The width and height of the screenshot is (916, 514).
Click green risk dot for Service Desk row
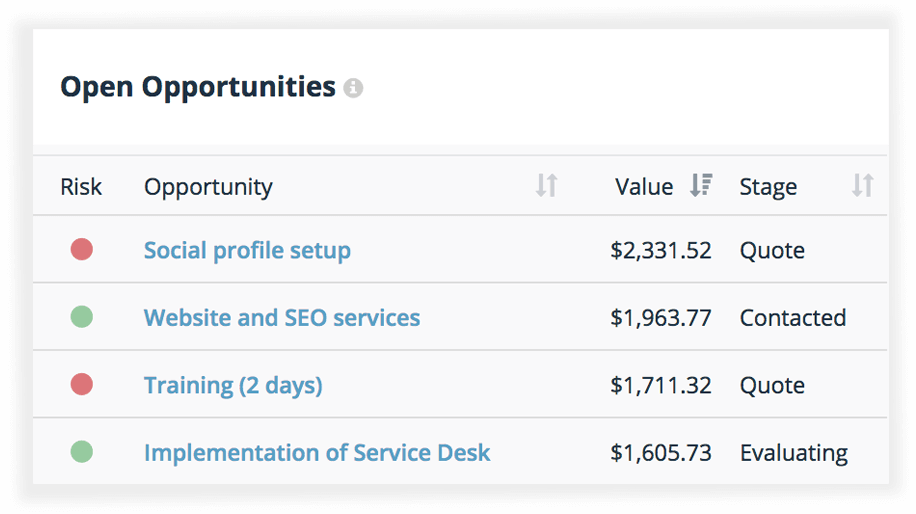click(82, 452)
